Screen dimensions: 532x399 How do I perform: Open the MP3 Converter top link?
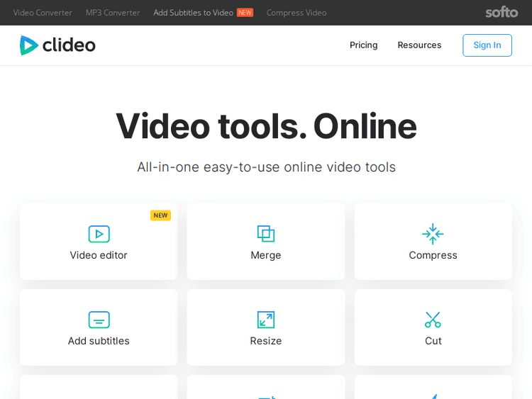tap(113, 13)
